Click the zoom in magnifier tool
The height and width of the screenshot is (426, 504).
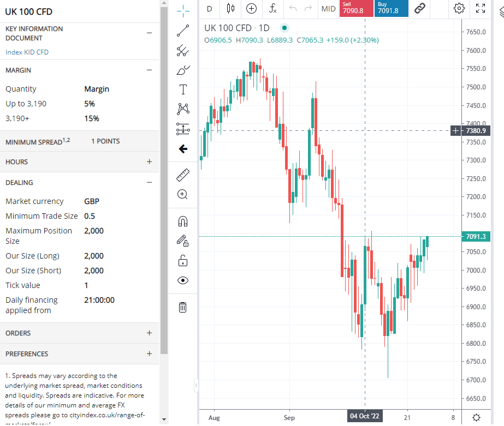point(183,194)
